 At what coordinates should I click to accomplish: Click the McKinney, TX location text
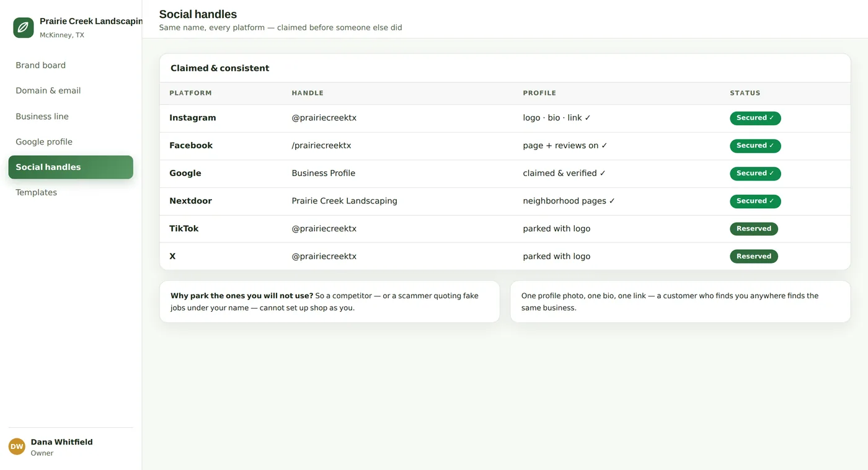click(62, 35)
